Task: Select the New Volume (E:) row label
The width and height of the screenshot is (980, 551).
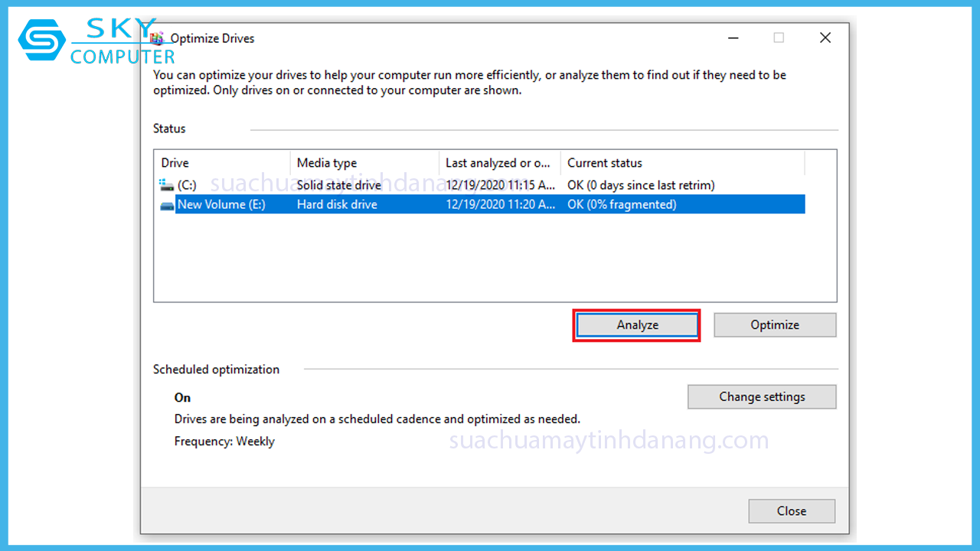Action: pos(221,205)
